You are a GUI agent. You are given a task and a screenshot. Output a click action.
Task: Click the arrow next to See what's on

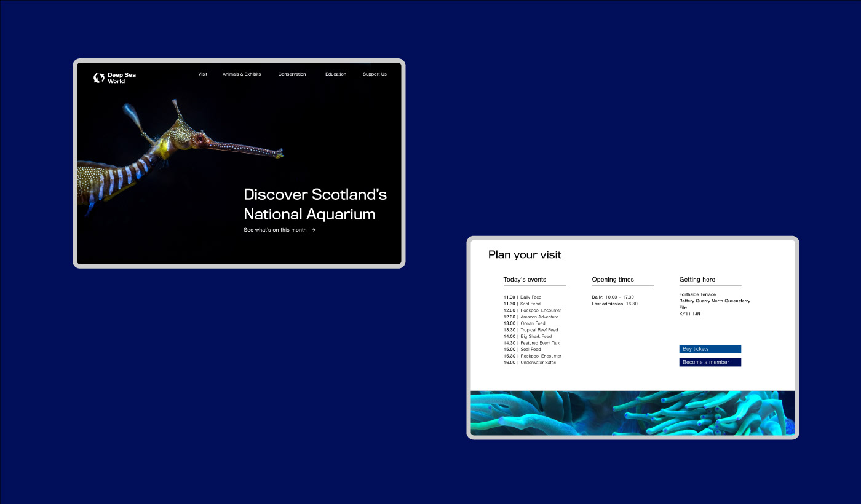314,230
